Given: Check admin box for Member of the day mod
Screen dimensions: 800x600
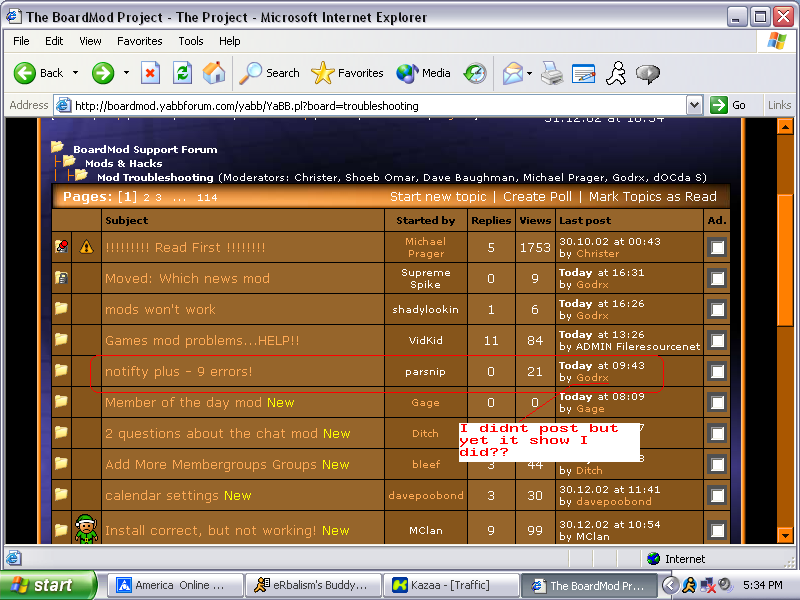Looking at the screenshot, I should (717, 403).
